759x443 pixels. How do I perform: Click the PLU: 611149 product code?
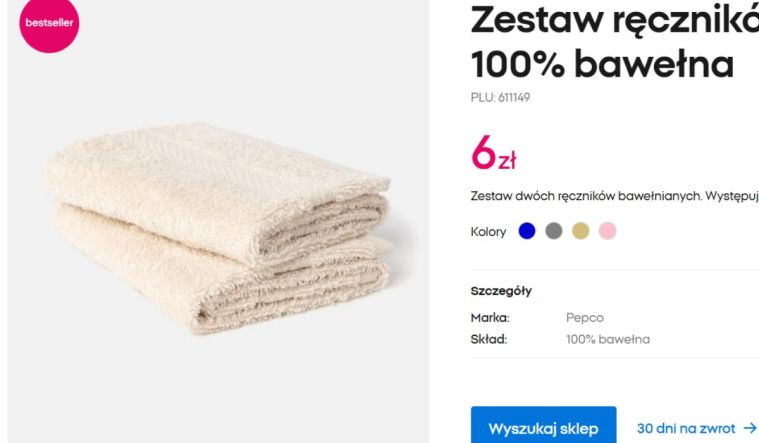click(500, 97)
